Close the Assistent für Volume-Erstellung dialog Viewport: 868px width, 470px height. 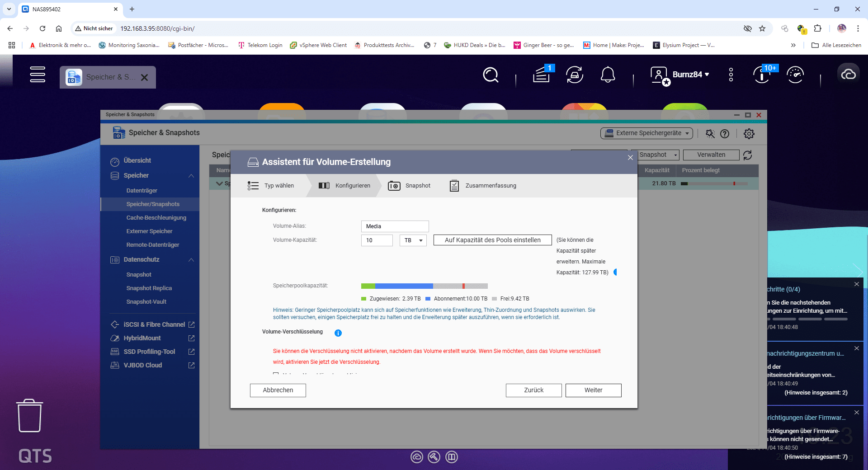click(x=630, y=157)
